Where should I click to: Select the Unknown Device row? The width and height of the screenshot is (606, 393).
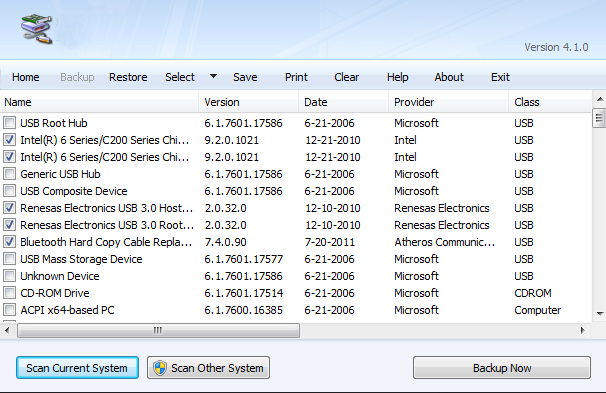coord(296,276)
